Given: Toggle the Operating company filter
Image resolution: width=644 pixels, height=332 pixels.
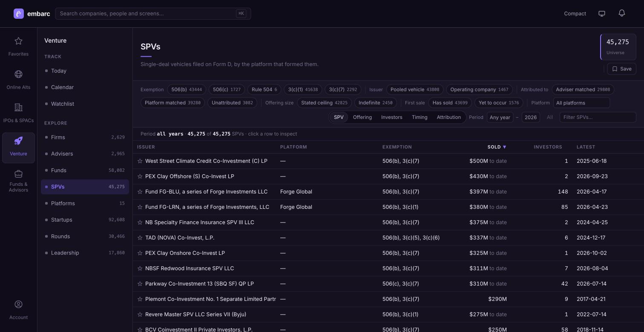Looking at the screenshot, I should coord(479,89).
